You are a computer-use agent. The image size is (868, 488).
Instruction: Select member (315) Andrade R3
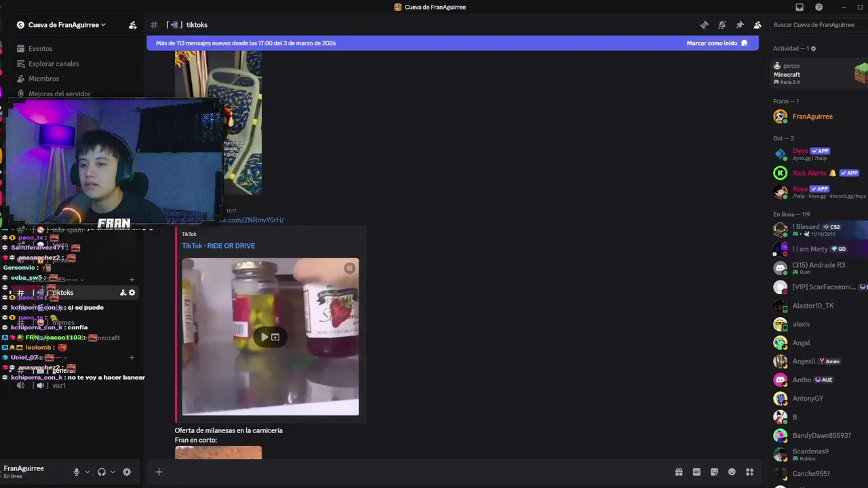[x=818, y=268]
